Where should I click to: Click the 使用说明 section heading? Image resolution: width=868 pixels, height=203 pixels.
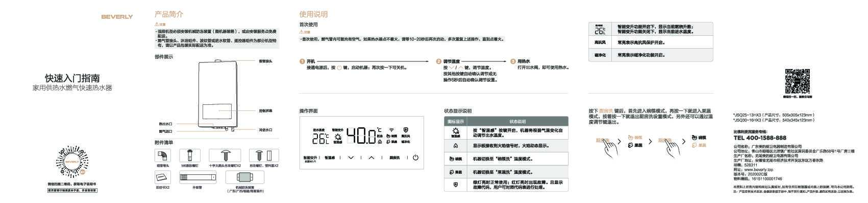click(313, 14)
